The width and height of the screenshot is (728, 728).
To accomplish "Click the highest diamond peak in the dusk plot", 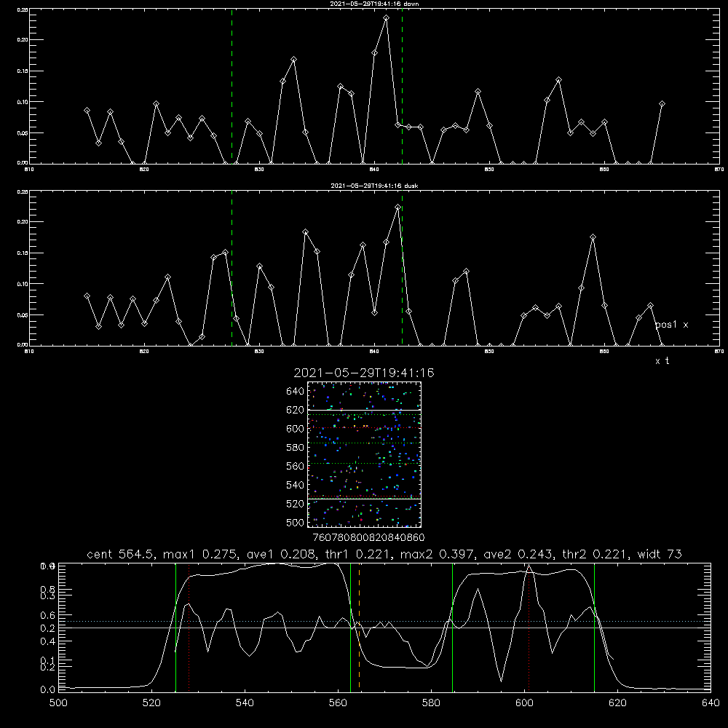I will pyautogui.click(x=397, y=207).
